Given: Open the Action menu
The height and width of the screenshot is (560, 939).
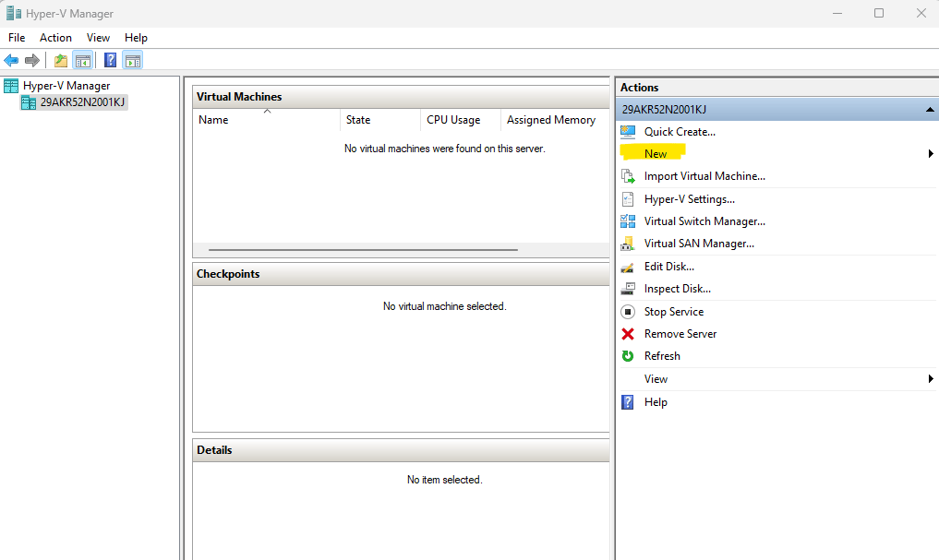Looking at the screenshot, I should point(55,37).
